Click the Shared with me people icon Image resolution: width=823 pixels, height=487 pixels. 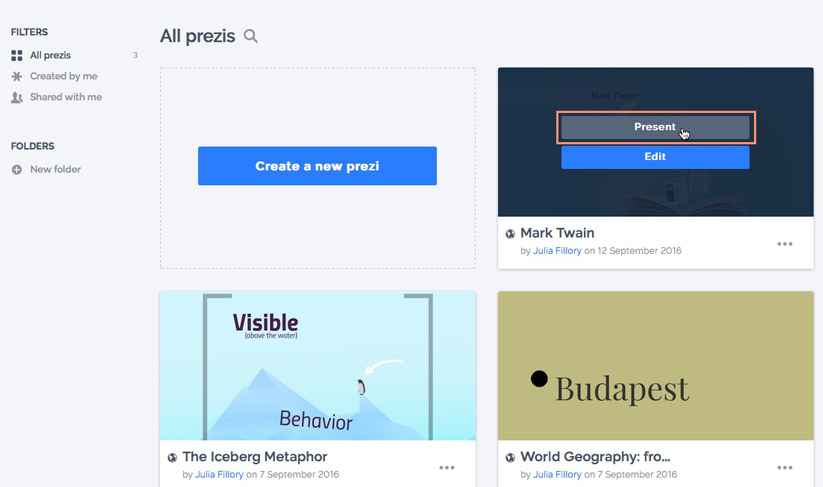17,98
